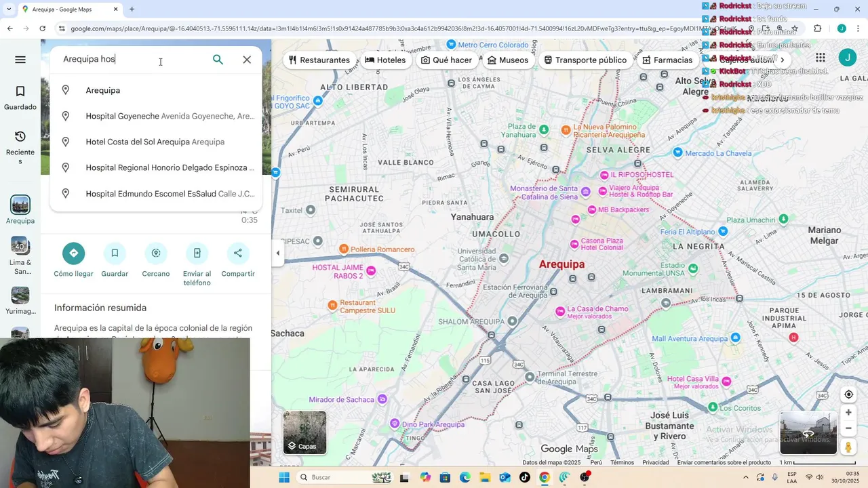The image size is (868, 488).
Task: Click the Dino Park Arequipa marker
Action: pos(395,423)
